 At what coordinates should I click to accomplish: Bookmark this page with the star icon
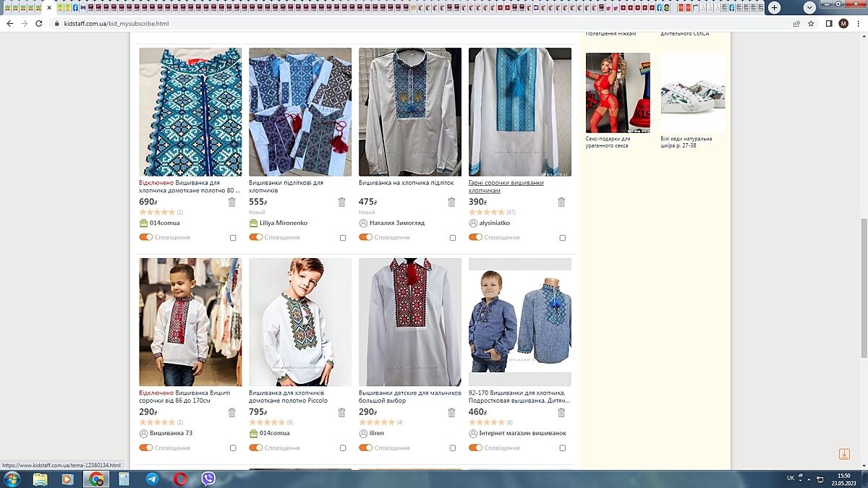[811, 23]
